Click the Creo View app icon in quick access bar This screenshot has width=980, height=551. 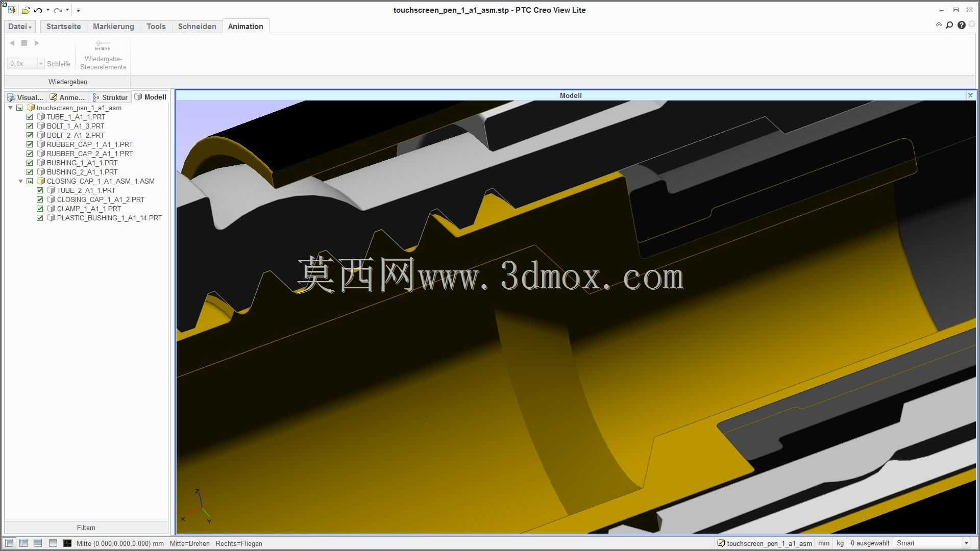(12, 10)
